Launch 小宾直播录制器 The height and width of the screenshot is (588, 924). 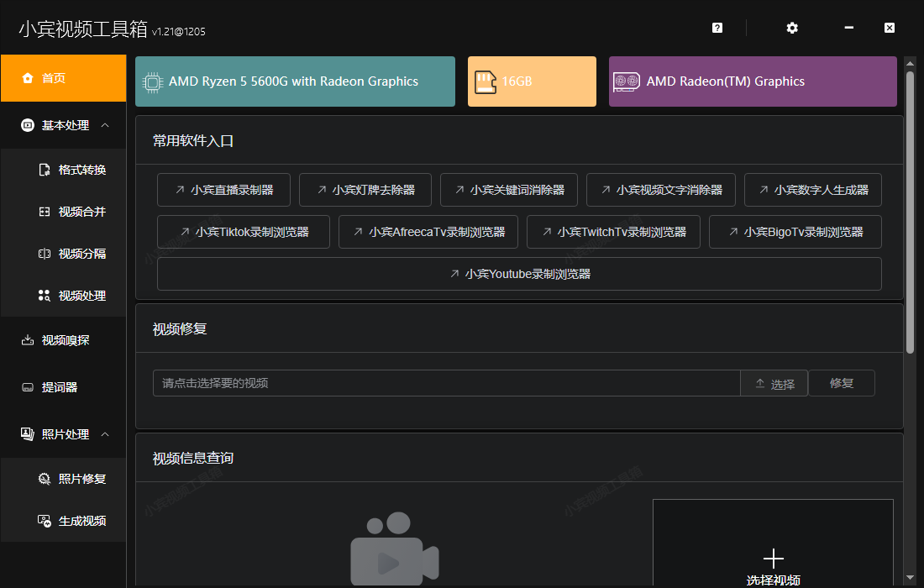pos(223,190)
